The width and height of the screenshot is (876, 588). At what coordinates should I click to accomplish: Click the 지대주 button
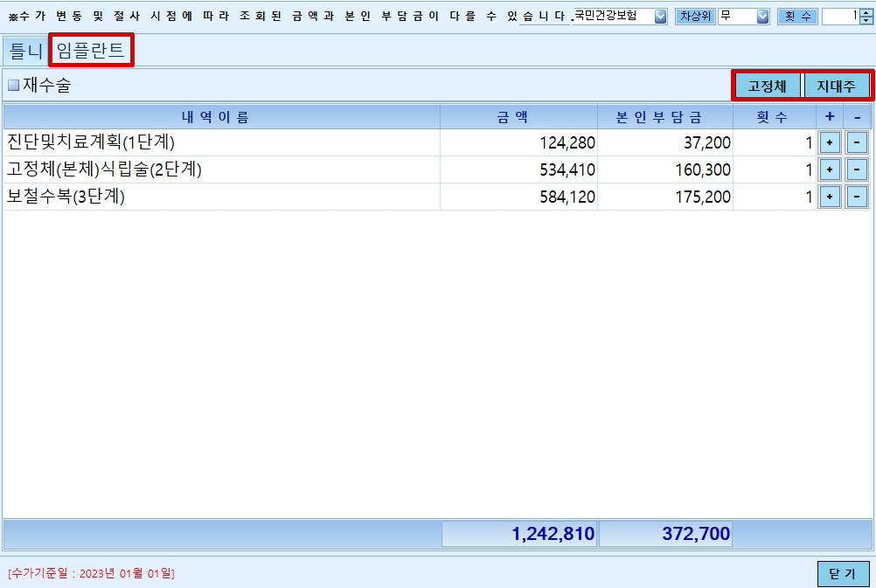[x=837, y=86]
